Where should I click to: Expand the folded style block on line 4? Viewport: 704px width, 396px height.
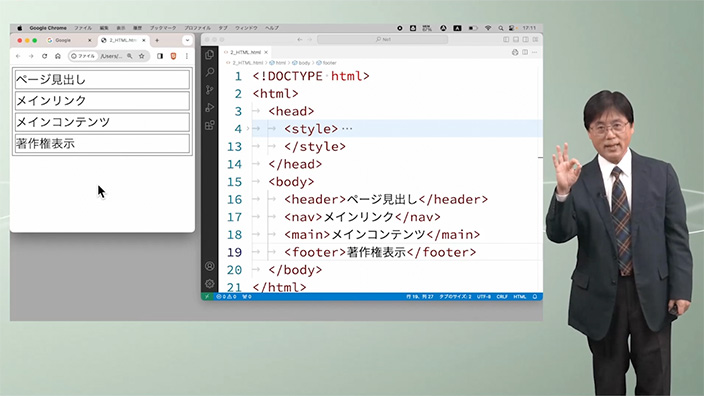(x=248, y=129)
